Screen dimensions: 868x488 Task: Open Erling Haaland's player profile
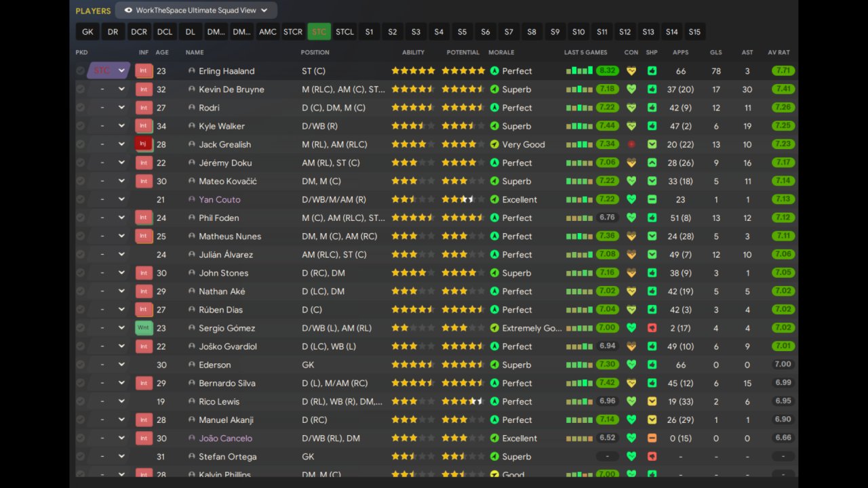click(x=226, y=71)
